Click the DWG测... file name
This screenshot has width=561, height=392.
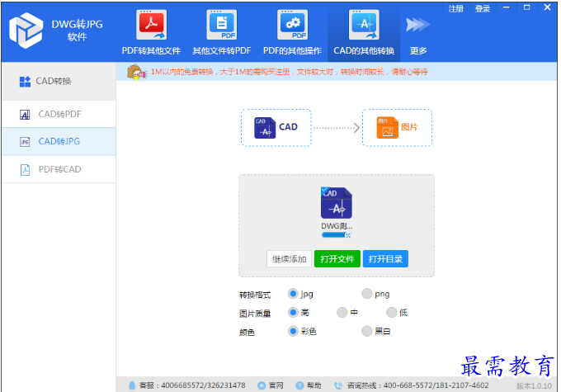click(337, 226)
